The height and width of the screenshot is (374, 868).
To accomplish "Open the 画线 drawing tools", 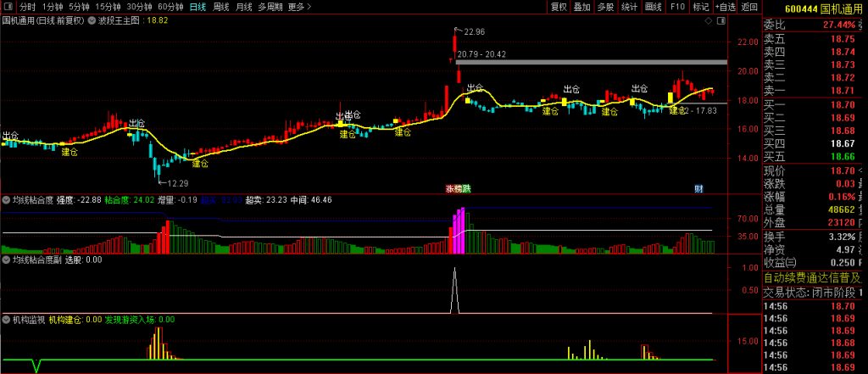I will click(653, 7).
